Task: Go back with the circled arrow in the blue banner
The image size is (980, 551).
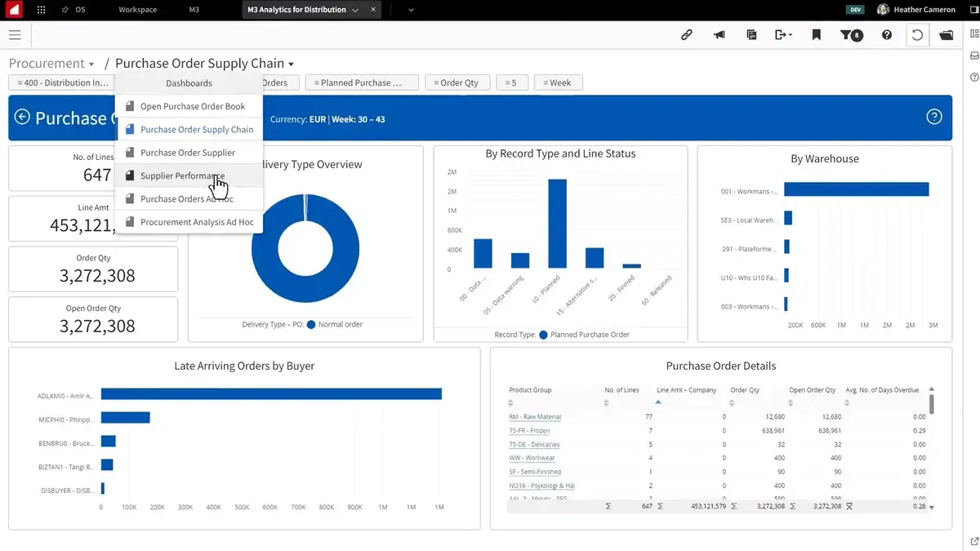Action: pyautogui.click(x=22, y=118)
